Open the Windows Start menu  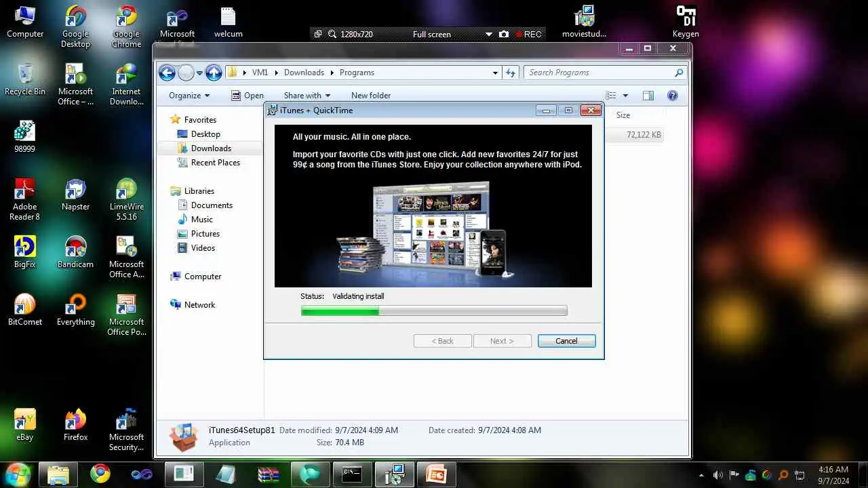[18, 474]
